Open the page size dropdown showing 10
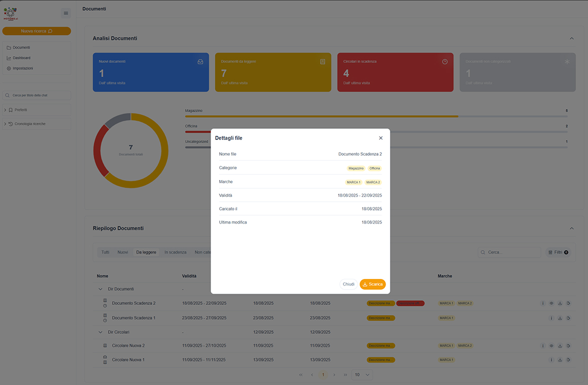 [x=362, y=374]
